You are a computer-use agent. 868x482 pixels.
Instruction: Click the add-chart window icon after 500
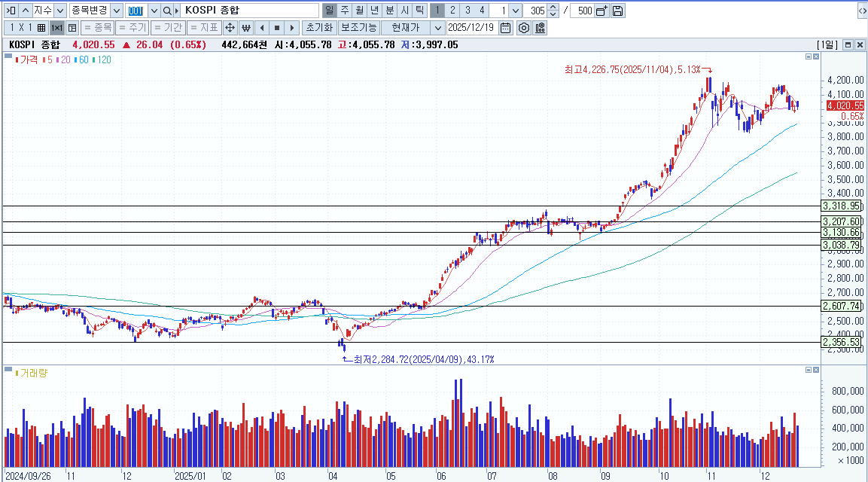pyautogui.click(x=602, y=11)
